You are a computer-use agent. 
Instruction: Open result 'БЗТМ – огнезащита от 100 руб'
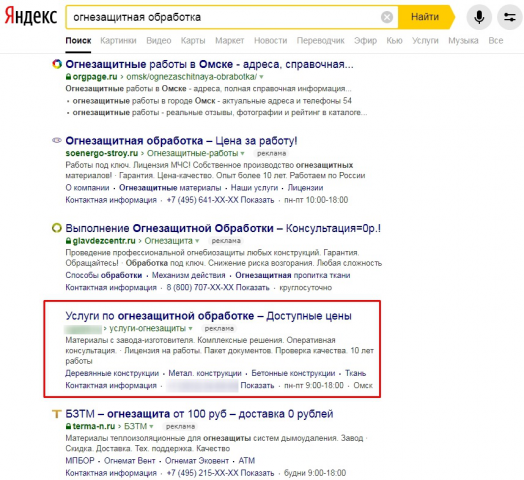(x=200, y=414)
